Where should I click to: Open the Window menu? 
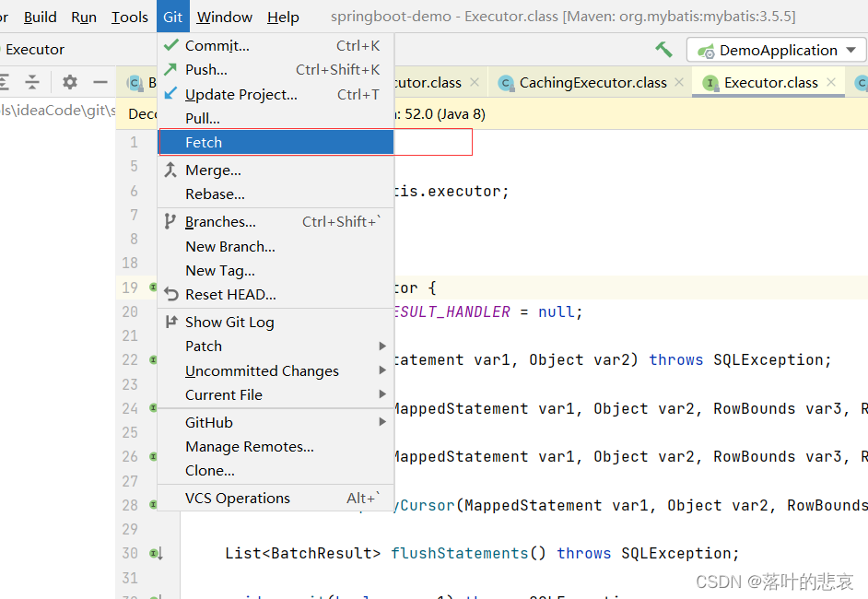pos(224,18)
